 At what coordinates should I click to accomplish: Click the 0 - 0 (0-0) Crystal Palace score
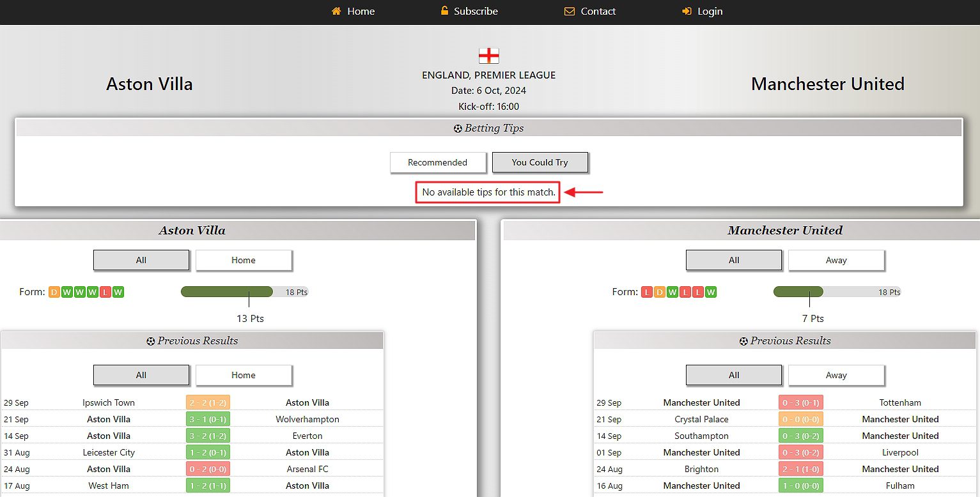point(801,419)
